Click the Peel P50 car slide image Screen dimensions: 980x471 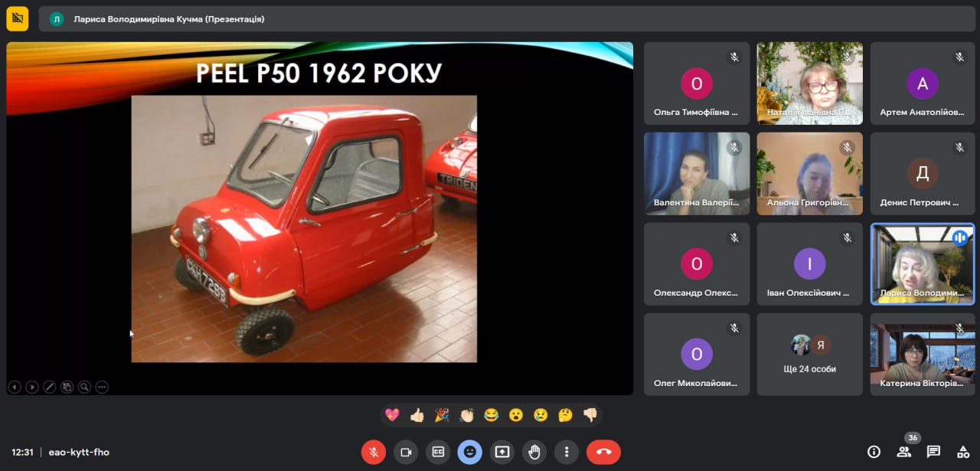click(304, 229)
